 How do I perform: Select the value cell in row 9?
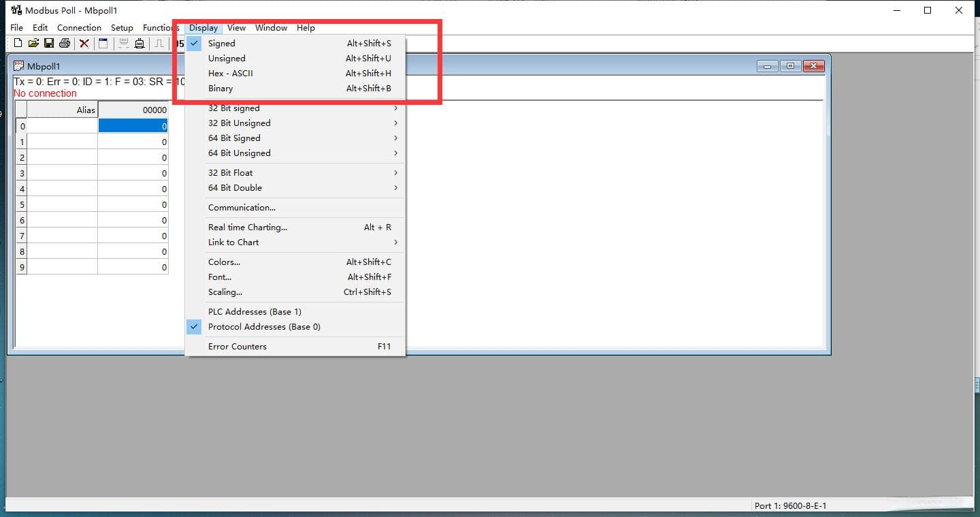(x=133, y=267)
